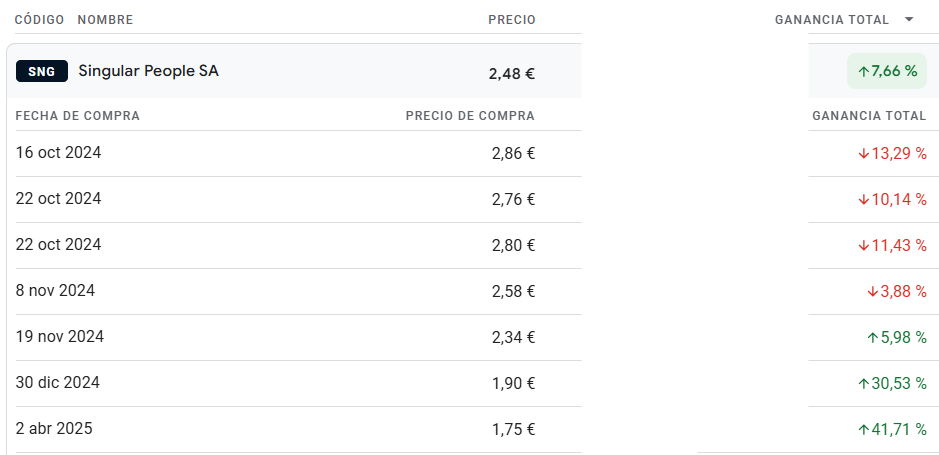The image size is (939, 455).
Task: Click the red arrow beside 3,88 %
Action: (873, 292)
